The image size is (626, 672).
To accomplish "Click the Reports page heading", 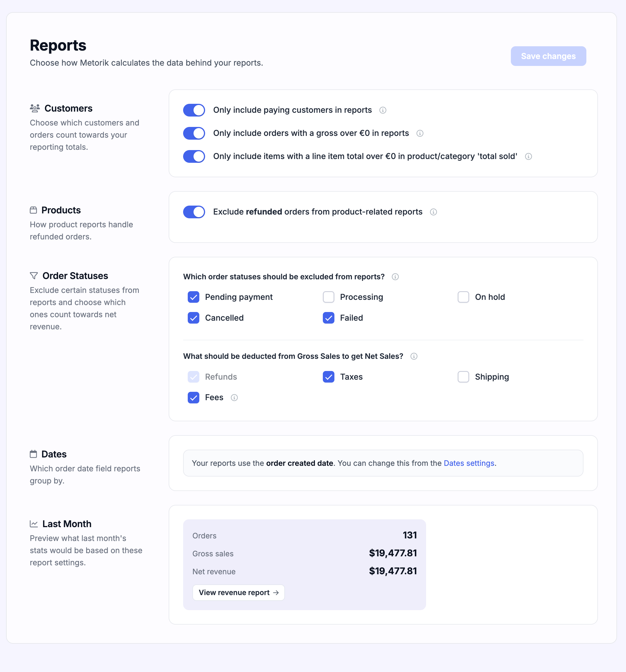I will click(58, 45).
